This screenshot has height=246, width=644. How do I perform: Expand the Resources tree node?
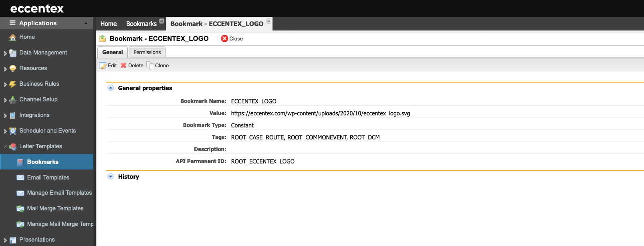[5, 69]
